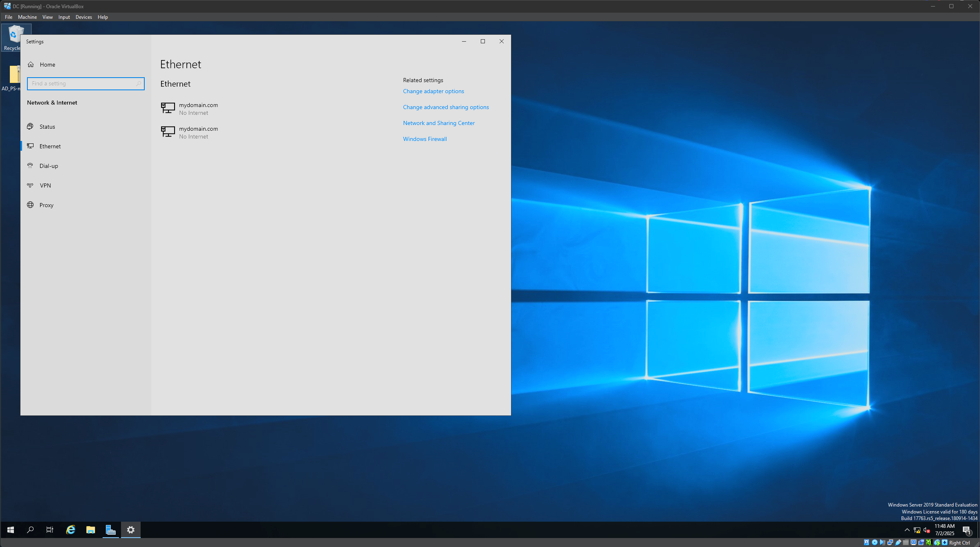Screen dimensions: 980x547
Task: Click the Settings gear taskbar icon
Action: [x=131, y=530]
